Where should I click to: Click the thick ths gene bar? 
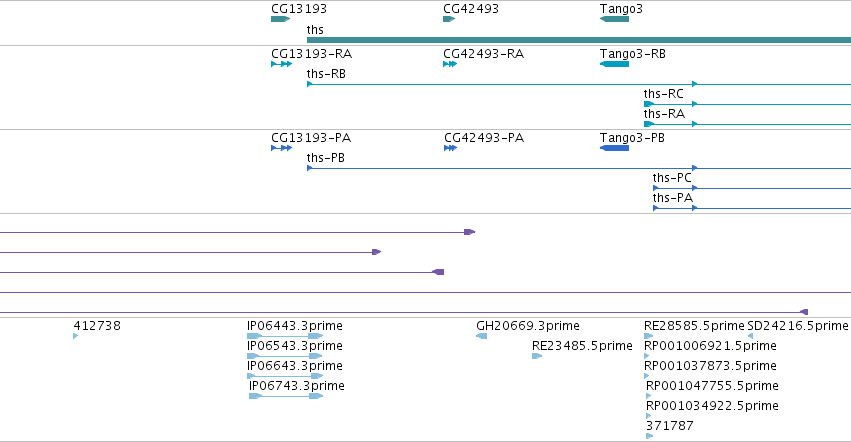pos(579,40)
